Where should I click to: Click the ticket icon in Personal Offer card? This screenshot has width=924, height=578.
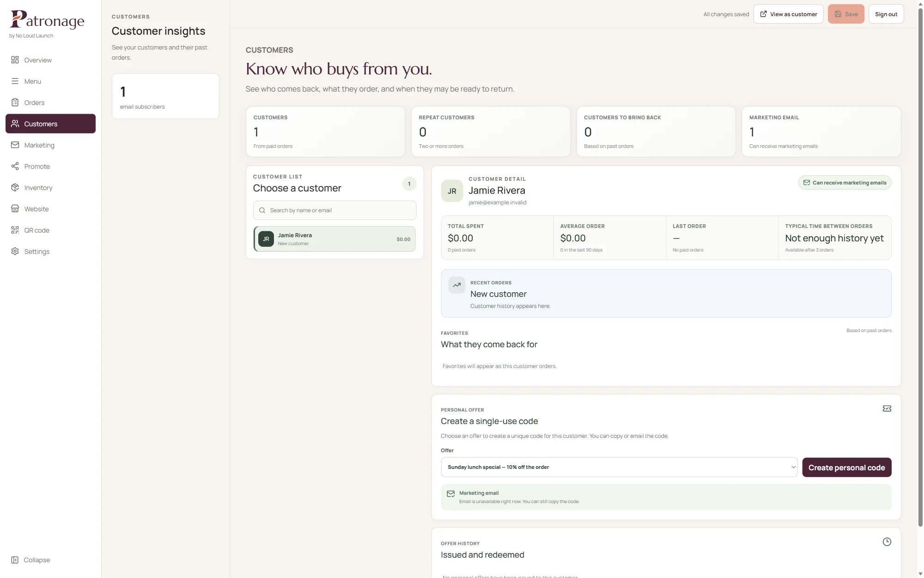(x=887, y=408)
